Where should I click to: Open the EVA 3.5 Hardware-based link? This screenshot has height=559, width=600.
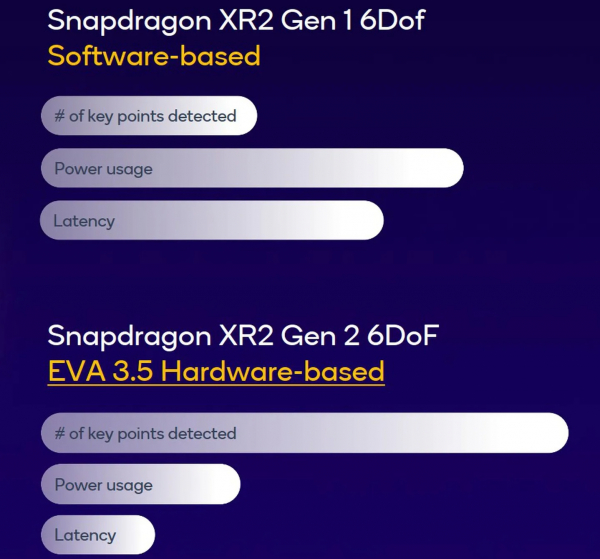click(x=216, y=371)
